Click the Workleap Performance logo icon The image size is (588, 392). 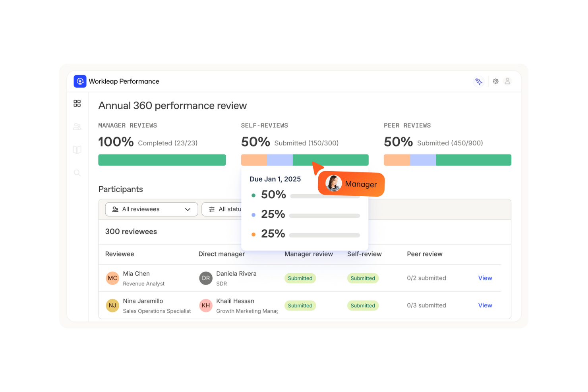pos(80,81)
